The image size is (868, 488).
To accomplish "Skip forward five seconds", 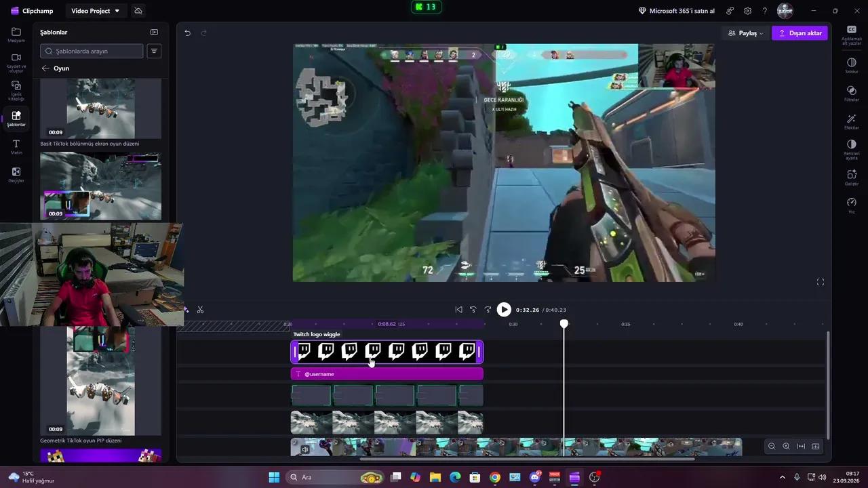I will (488, 310).
